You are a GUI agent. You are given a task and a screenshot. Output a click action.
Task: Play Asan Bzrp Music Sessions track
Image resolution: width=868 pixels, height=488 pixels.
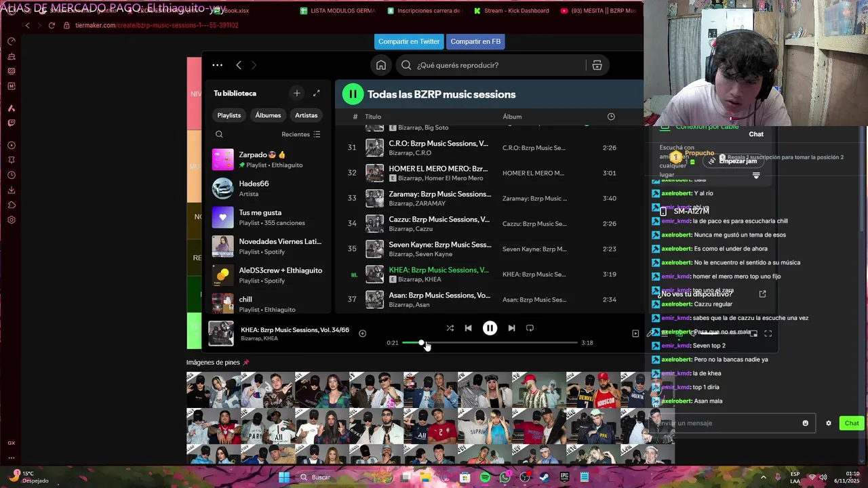click(x=489, y=300)
